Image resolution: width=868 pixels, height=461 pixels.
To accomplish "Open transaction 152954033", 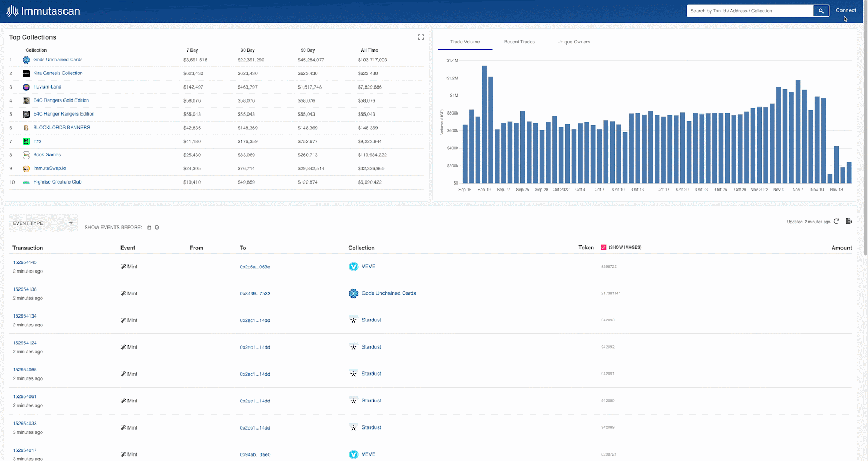I will (25, 424).
